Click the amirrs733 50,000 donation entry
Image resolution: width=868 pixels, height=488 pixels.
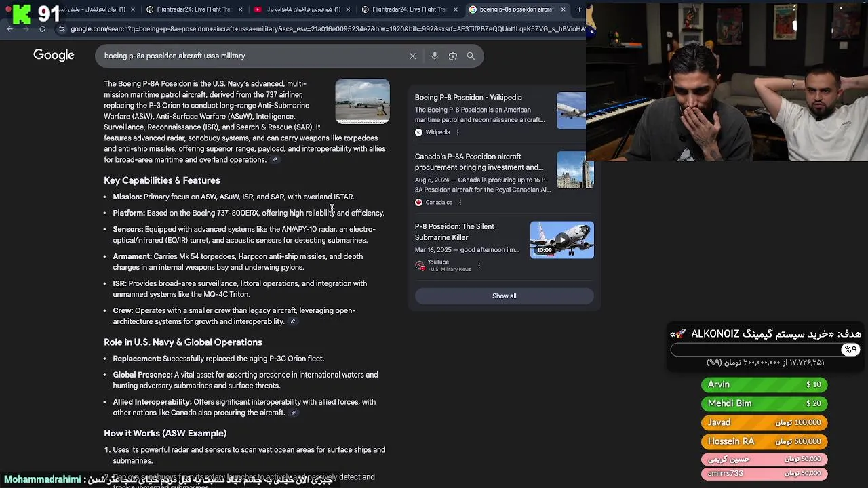pyautogui.click(x=764, y=473)
